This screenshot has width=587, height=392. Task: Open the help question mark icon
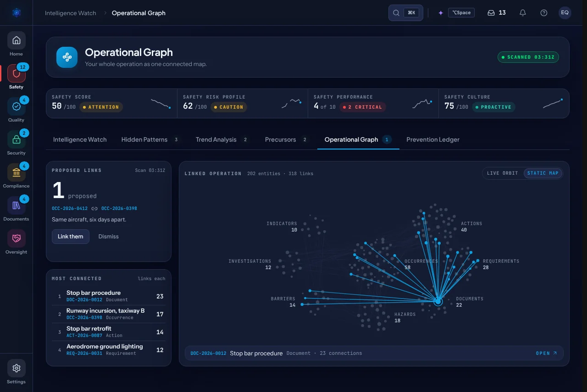point(544,13)
